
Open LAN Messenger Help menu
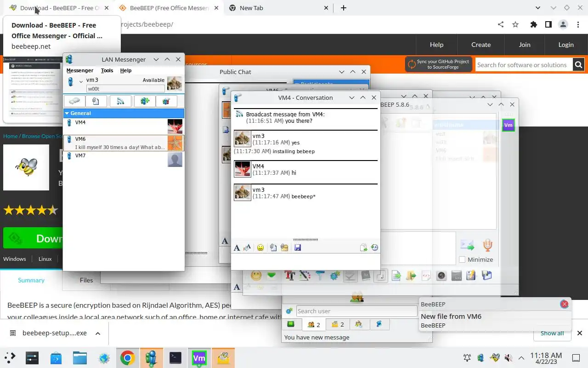pyautogui.click(x=126, y=70)
